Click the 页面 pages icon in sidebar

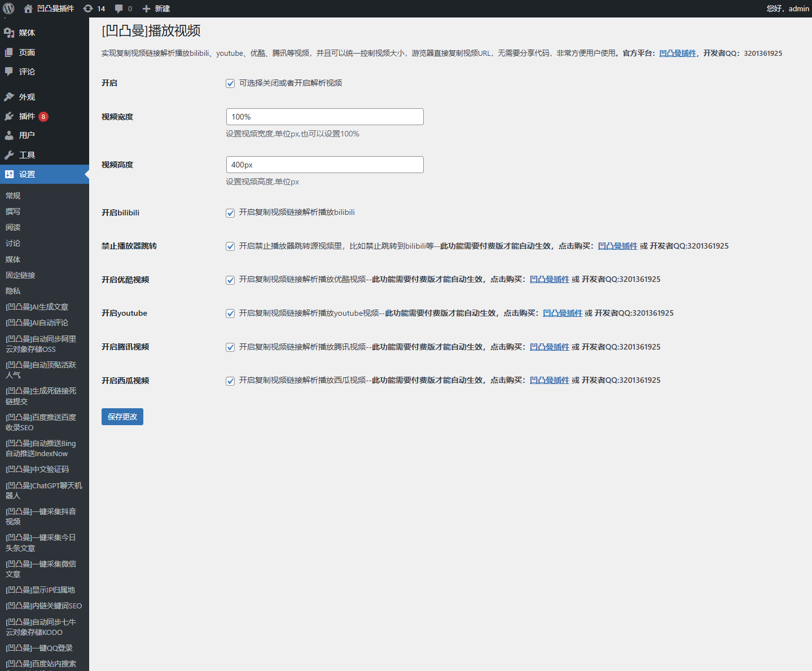coord(9,52)
